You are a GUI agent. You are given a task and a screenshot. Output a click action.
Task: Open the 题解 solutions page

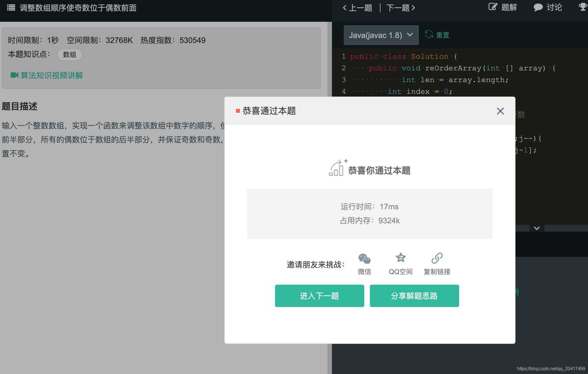click(503, 7)
